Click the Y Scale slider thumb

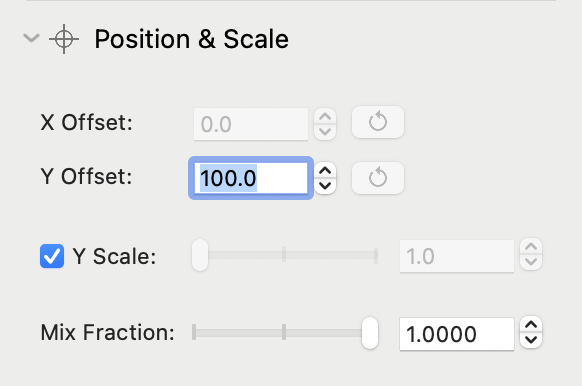200,255
